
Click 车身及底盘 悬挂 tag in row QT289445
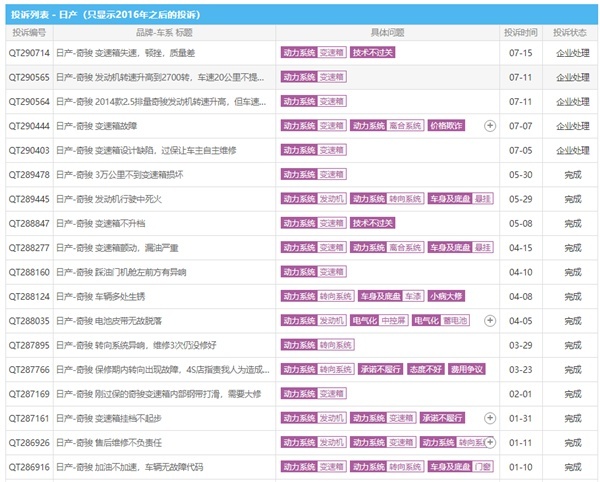(460, 199)
